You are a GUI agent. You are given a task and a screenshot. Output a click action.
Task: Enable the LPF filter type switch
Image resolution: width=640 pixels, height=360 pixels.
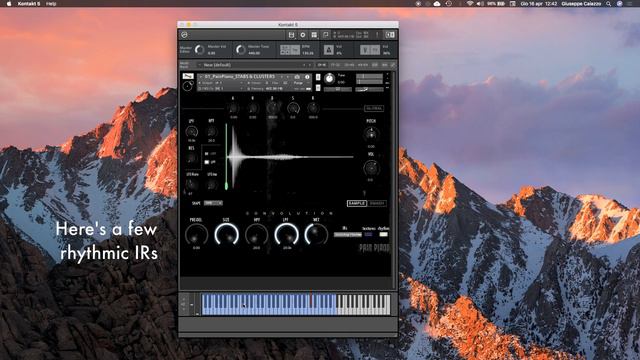pos(207,162)
